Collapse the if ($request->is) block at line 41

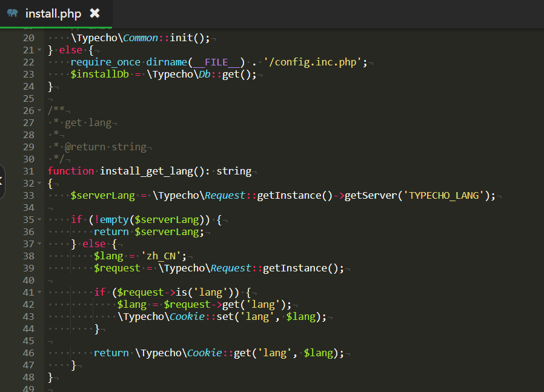[x=39, y=292]
